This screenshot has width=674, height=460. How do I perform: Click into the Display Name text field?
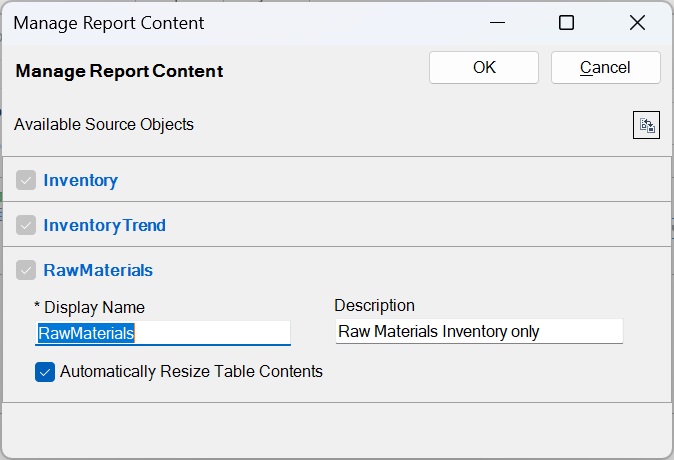point(162,333)
